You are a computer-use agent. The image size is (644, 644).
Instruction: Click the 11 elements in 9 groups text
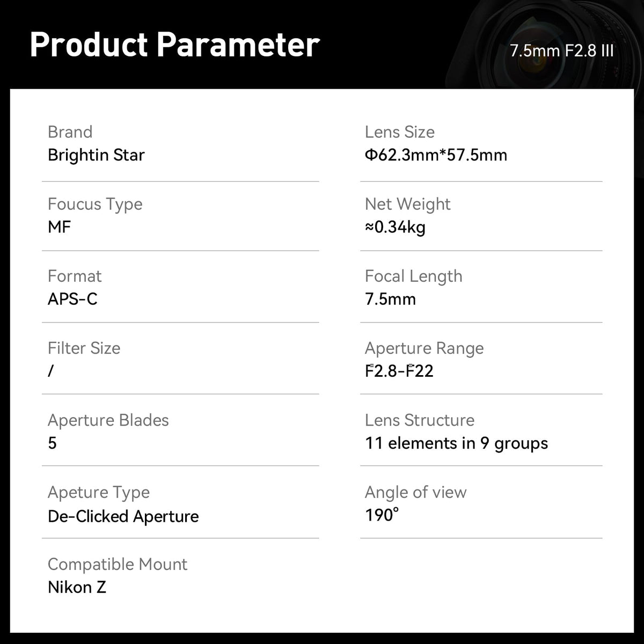coord(456,443)
